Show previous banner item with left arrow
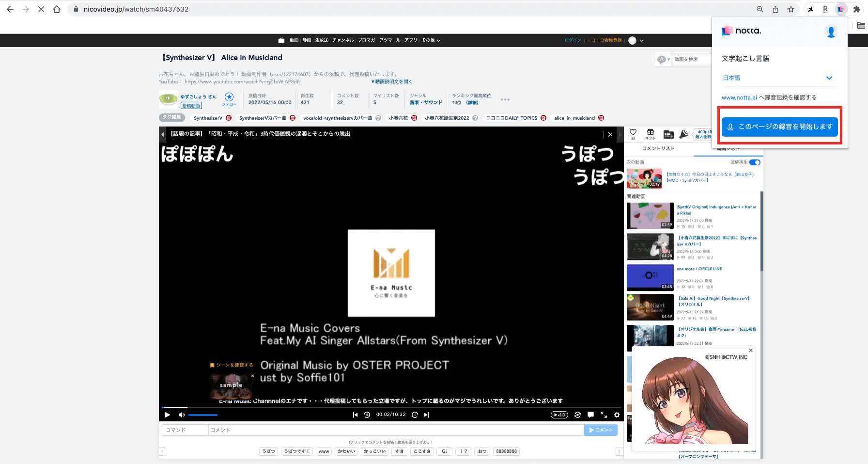 pos(162,134)
